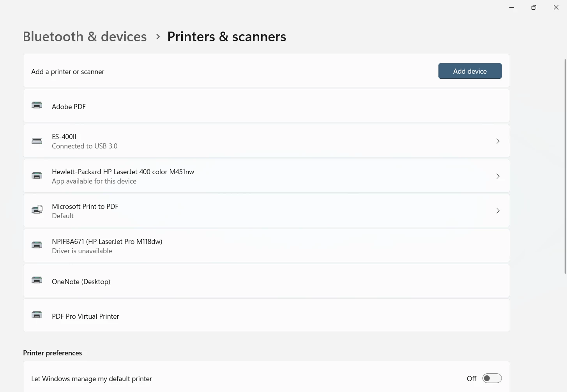Go back to Bluetooth & devices breadcrumb
The image size is (567, 392).
tap(85, 37)
